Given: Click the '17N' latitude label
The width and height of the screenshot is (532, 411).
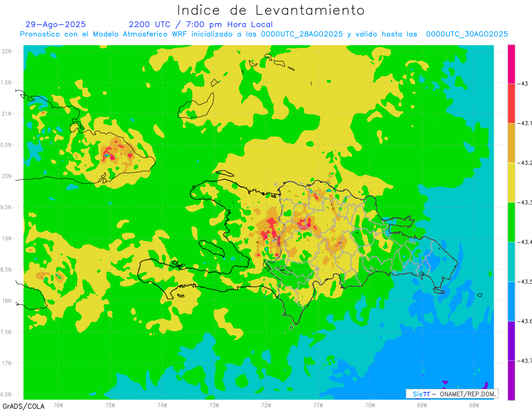Looking at the screenshot, I should [7, 363].
